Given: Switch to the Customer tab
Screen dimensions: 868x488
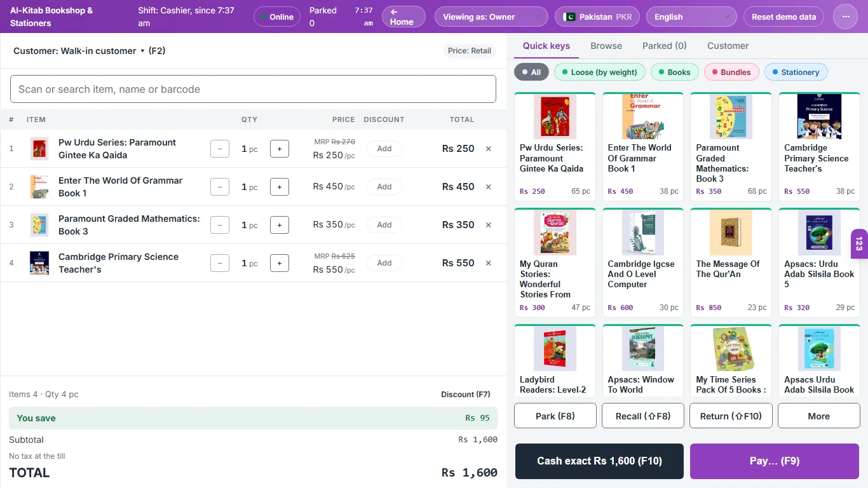Looking at the screenshot, I should click(x=728, y=46).
